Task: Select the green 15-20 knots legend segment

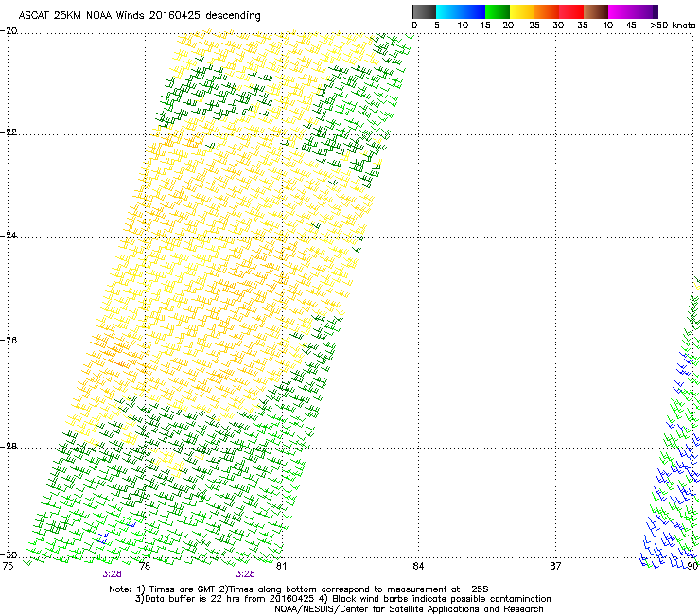Action: pyautogui.click(x=498, y=11)
